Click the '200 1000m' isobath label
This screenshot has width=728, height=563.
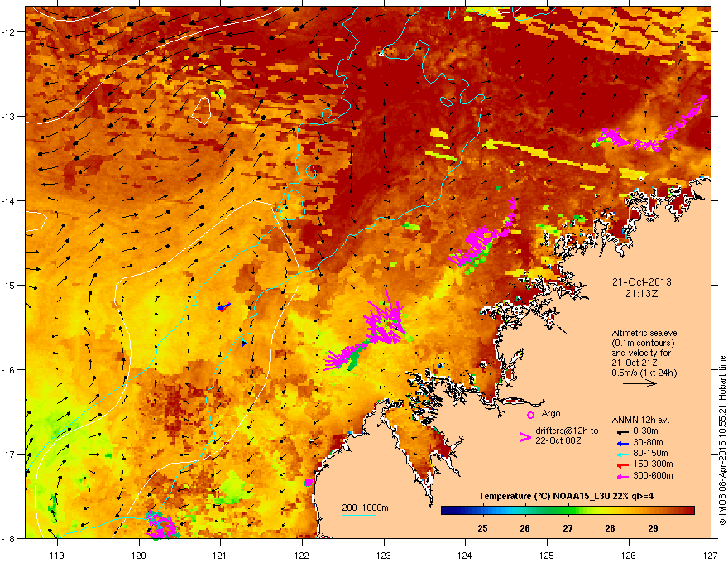point(365,508)
